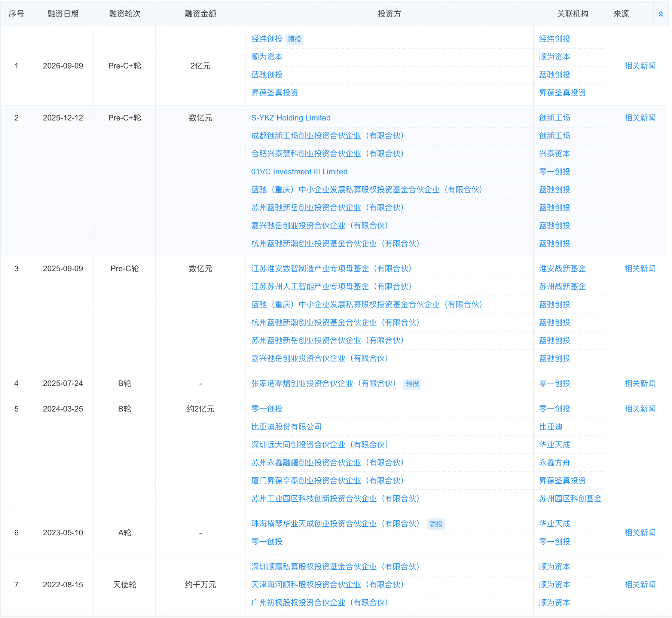The height and width of the screenshot is (618, 672).
Task: Open investor 昇葆筌真投资 in row 1
Action: [275, 93]
